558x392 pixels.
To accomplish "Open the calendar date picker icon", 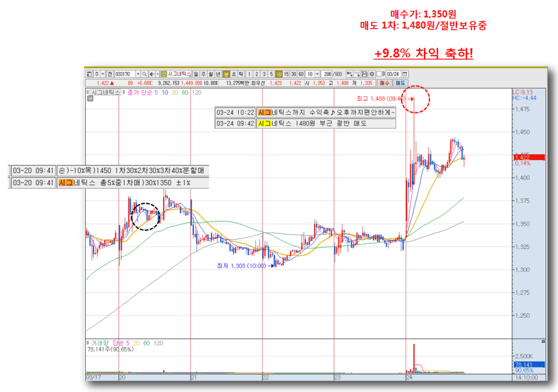I will 404,74.
